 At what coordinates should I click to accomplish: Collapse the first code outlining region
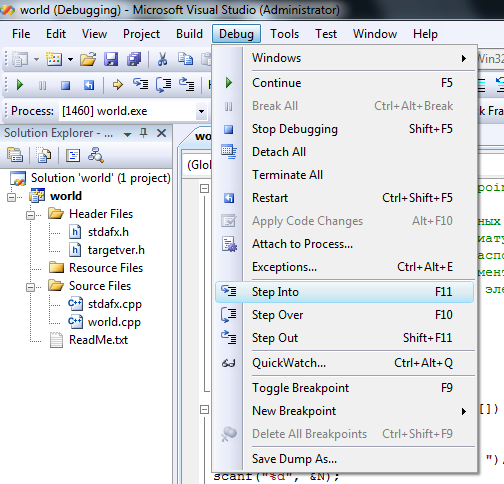(x=204, y=189)
